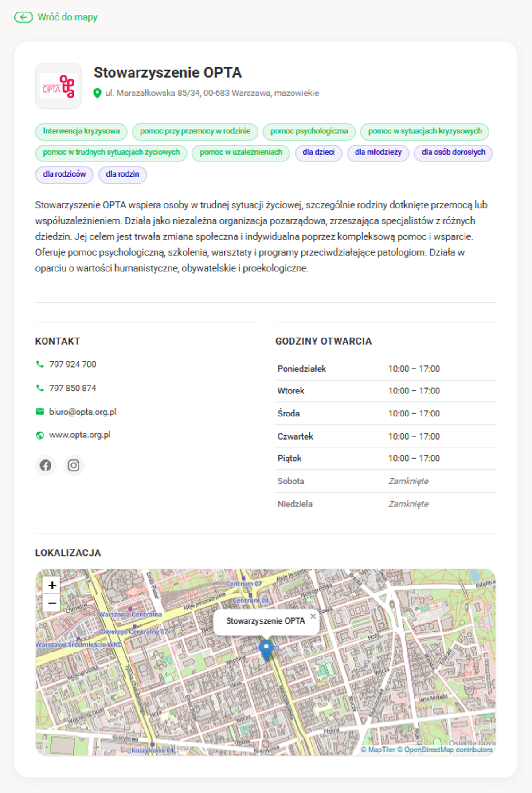Zoom in the map with plus button

[52, 585]
